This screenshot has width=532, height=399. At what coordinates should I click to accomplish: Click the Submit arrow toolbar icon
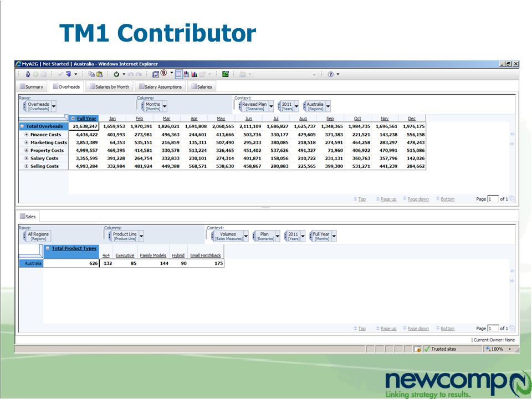pos(69,74)
